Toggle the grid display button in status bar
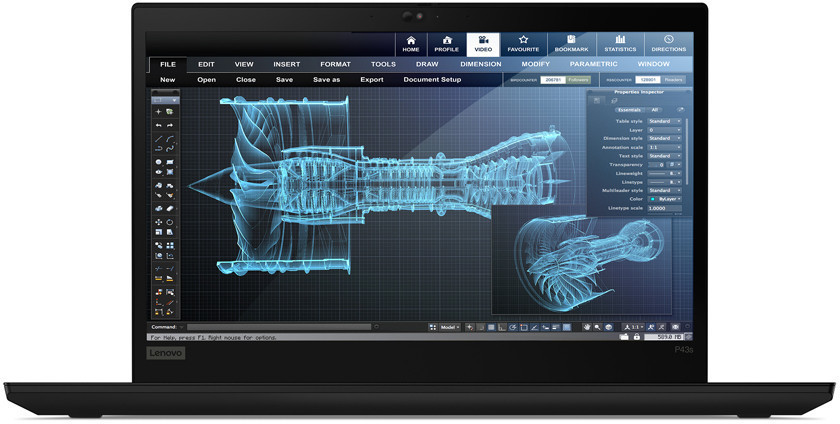 491,327
